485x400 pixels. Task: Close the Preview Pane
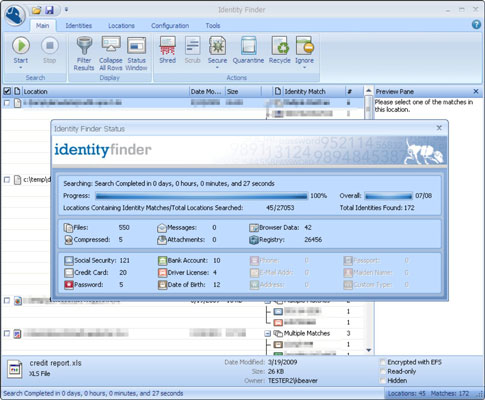click(x=476, y=91)
